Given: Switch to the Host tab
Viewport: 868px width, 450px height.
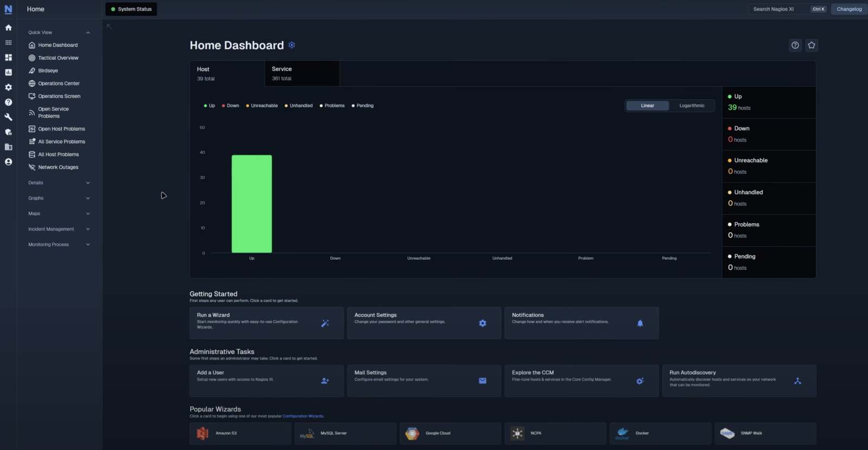Looking at the screenshot, I should [x=227, y=74].
